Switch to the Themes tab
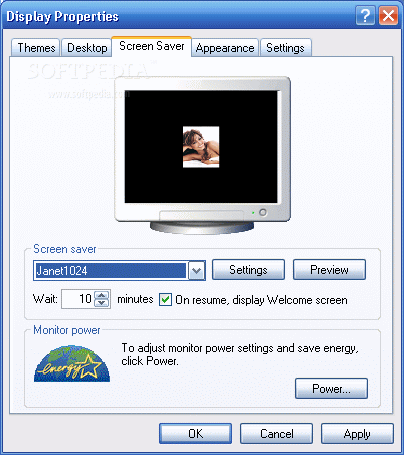Viewport: 404px width, 455px height. click(36, 48)
